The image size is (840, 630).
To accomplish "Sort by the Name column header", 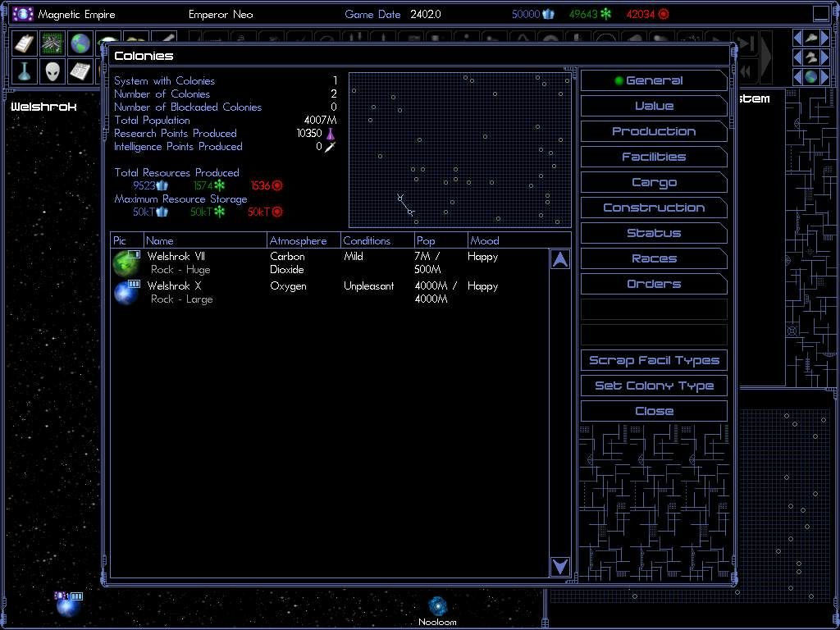I will click(205, 240).
